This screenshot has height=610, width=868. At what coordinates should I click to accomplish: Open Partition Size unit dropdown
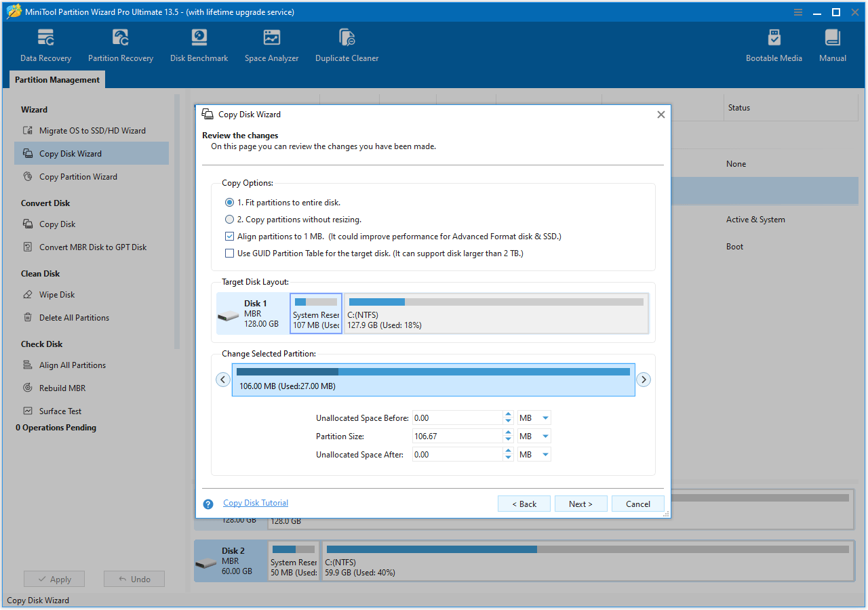tap(534, 436)
